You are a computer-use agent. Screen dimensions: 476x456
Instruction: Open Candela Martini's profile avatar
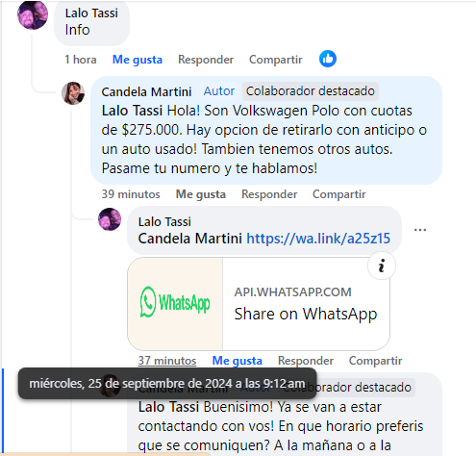73,93
